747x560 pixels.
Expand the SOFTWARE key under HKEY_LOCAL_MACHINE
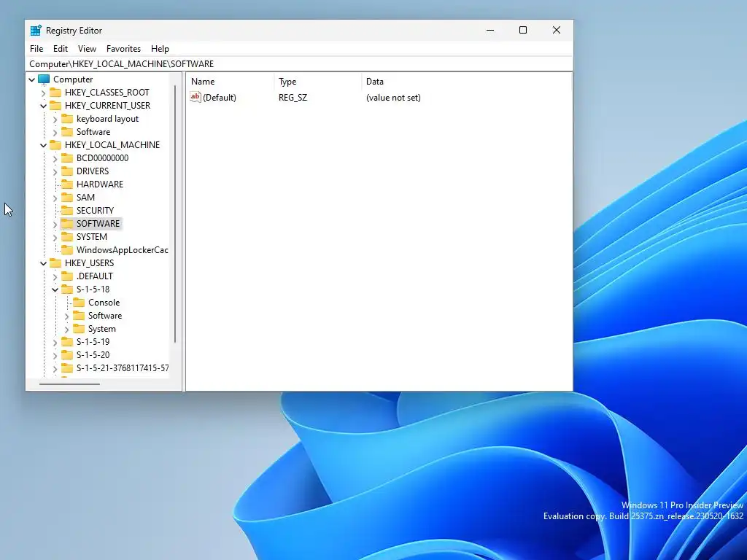(x=55, y=224)
